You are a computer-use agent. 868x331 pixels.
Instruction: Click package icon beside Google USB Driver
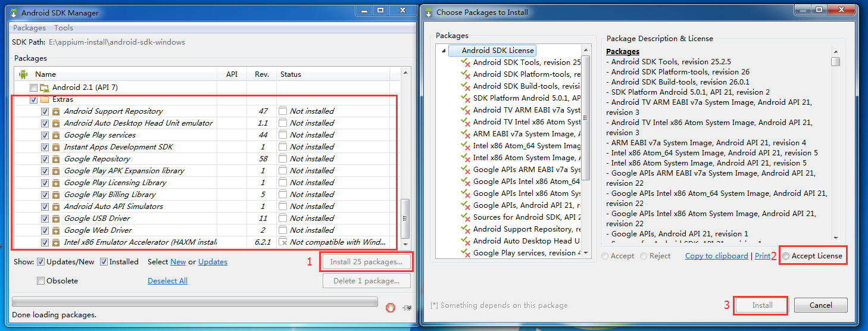pos(56,218)
